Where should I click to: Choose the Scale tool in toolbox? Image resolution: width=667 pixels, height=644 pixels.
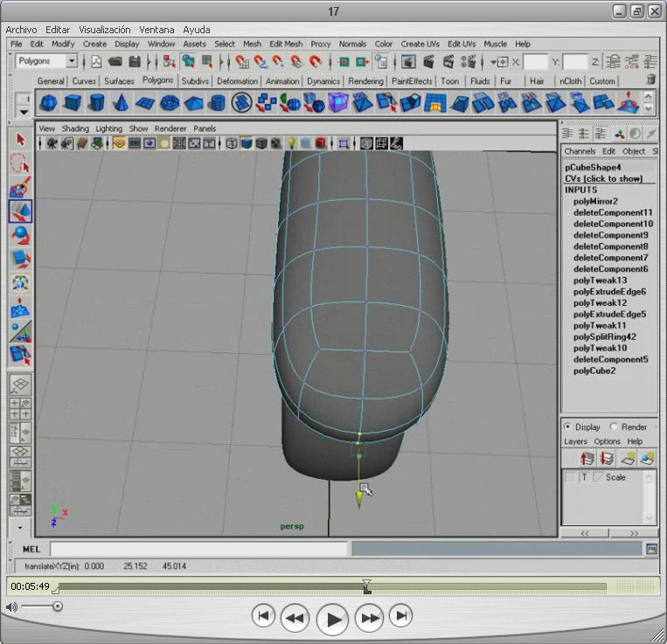20,259
